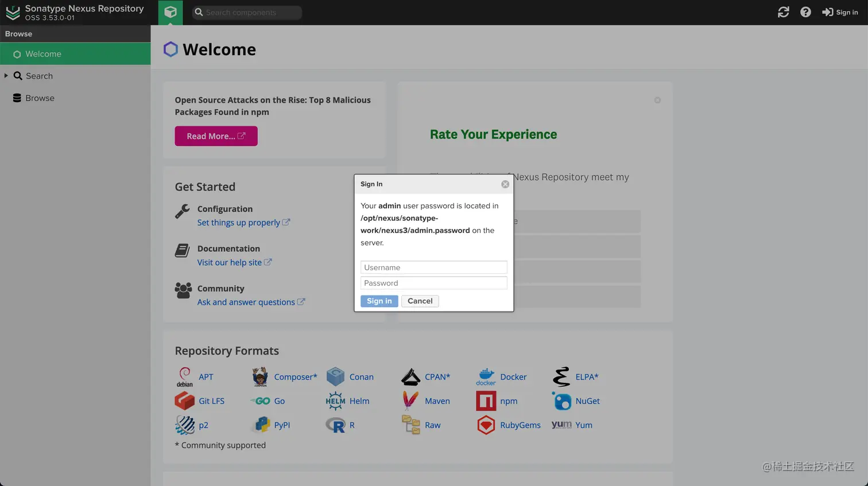Click the Conan format icon

335,377
